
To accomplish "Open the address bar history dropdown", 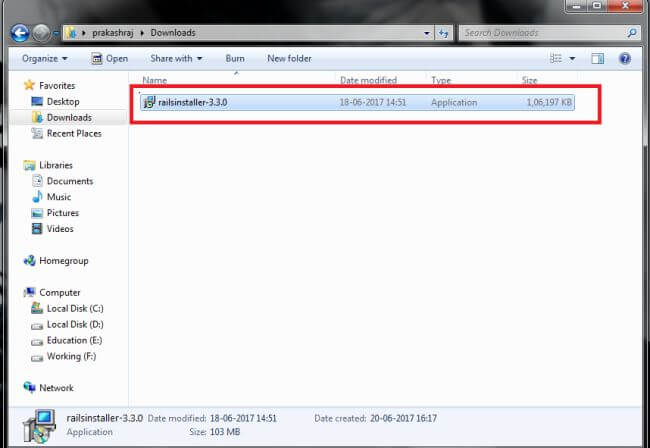I will coord(427,33).
